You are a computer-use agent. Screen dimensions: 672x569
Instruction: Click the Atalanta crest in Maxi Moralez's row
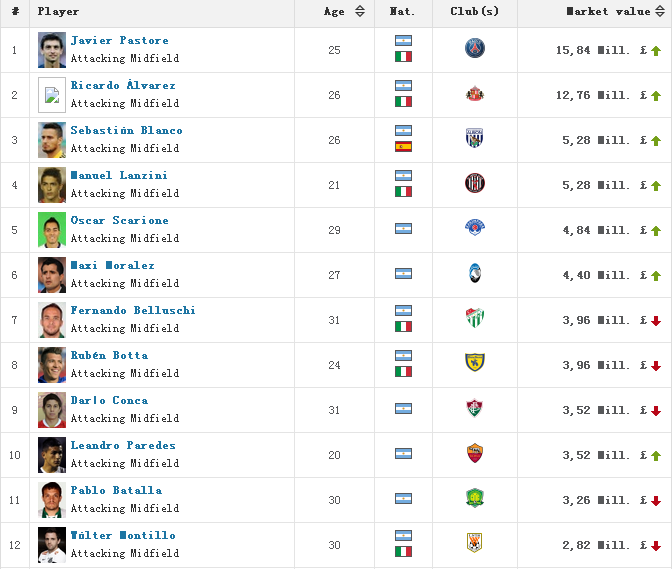(475, 273)
